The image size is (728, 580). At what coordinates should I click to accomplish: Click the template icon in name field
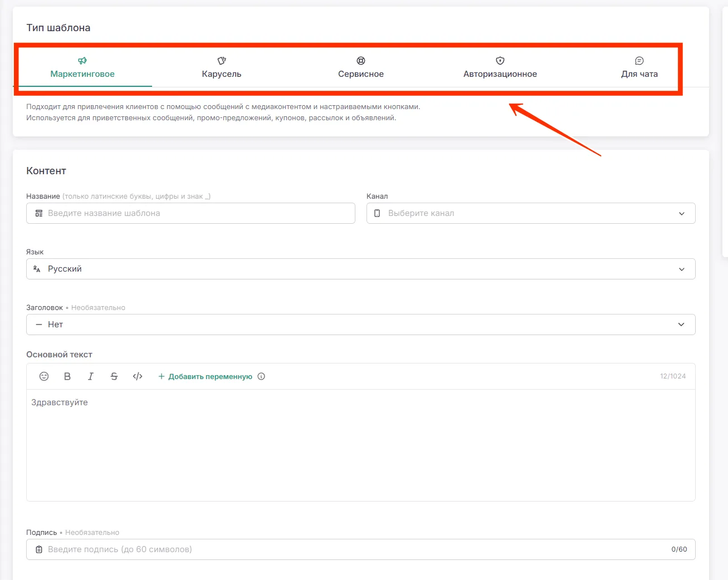coord(39,213)
